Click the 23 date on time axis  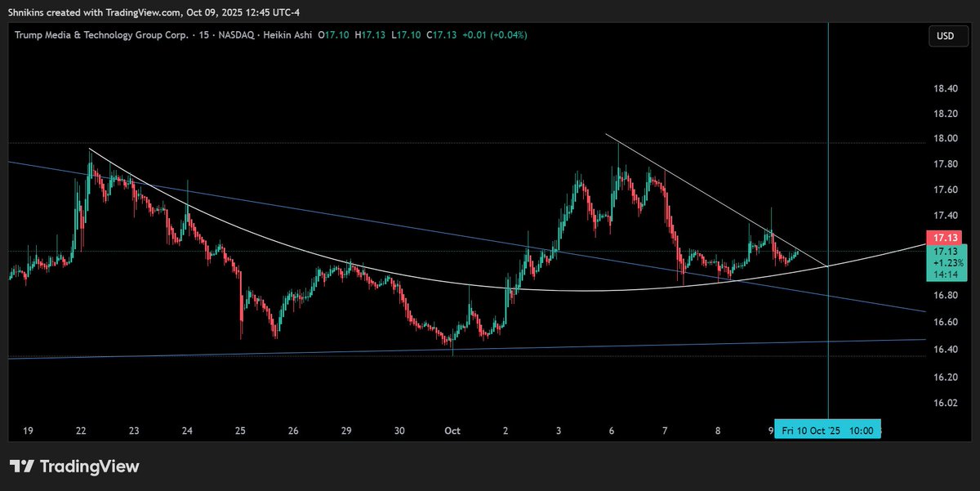tap(134, 430)
